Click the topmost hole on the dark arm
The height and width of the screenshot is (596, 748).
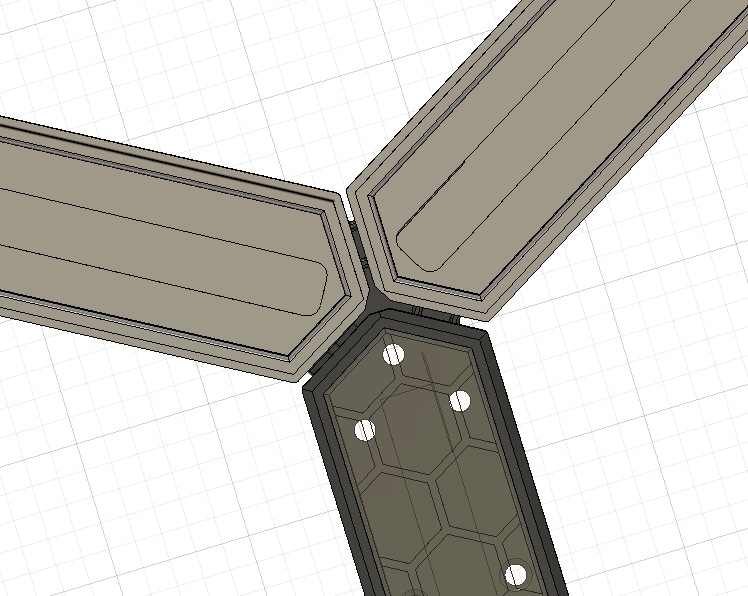tap(394, 355)
